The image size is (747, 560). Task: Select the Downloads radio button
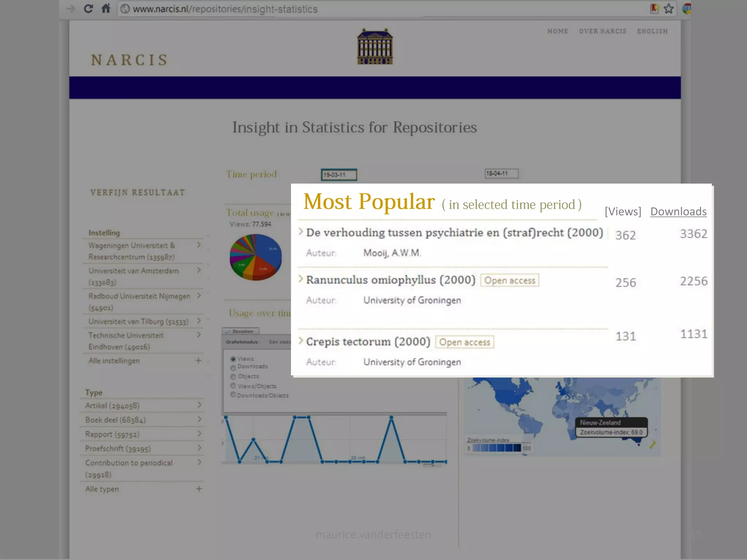(x=233, y=367)
